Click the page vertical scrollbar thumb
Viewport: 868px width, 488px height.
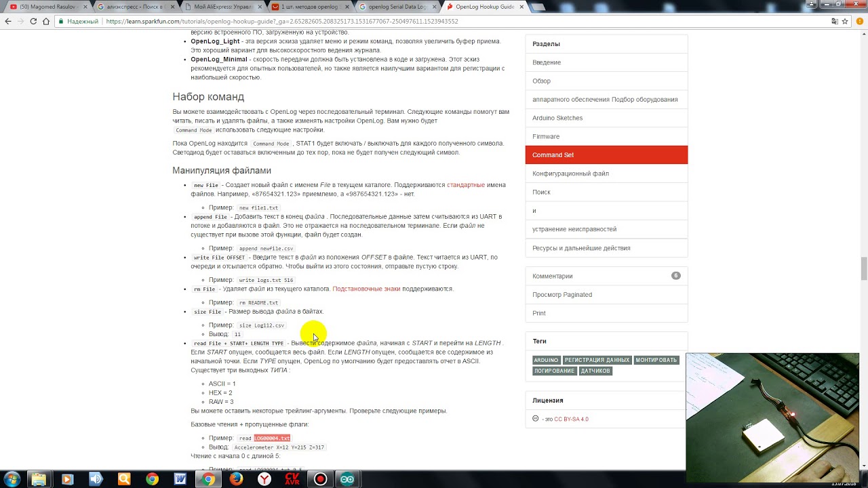click(863, 268)
